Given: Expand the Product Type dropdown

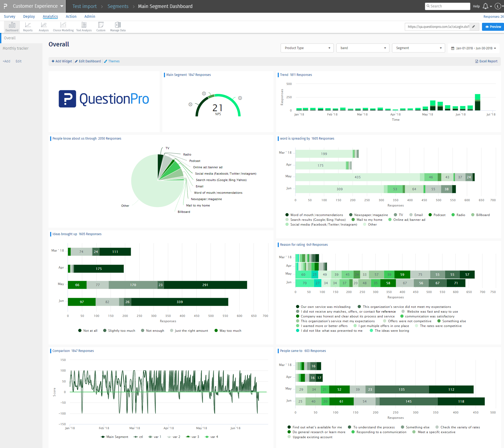Looking at the screenshot, I should (307, 48).
